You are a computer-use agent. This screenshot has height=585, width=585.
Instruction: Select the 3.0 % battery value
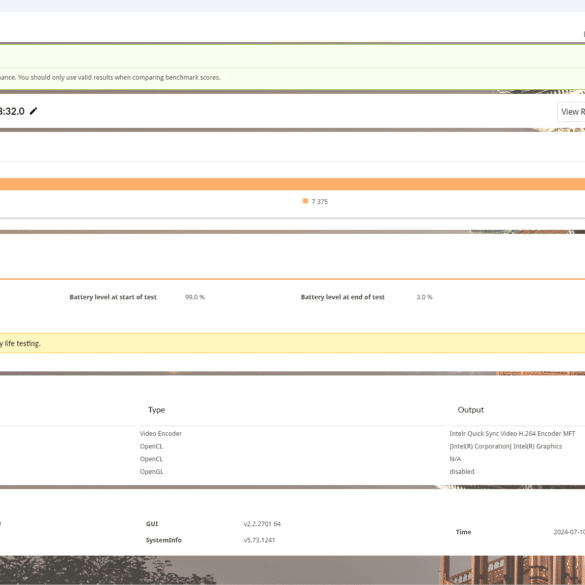tap(424, 297)
